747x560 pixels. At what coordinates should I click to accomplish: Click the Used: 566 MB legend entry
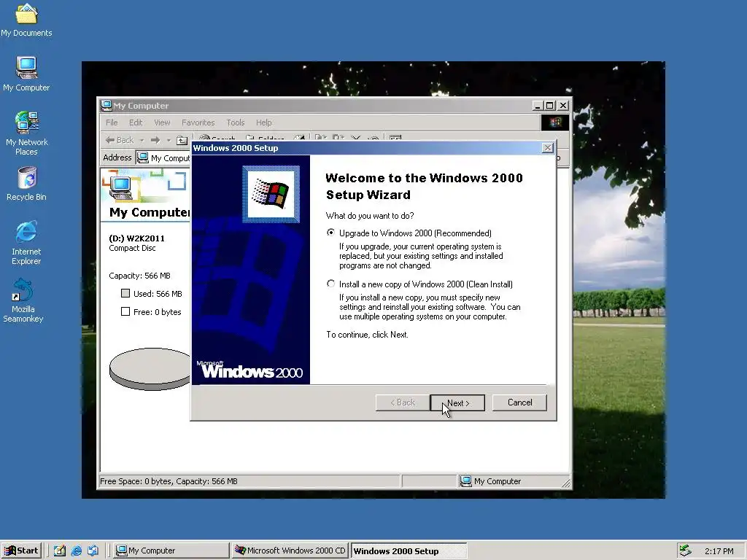pos(152,294)
